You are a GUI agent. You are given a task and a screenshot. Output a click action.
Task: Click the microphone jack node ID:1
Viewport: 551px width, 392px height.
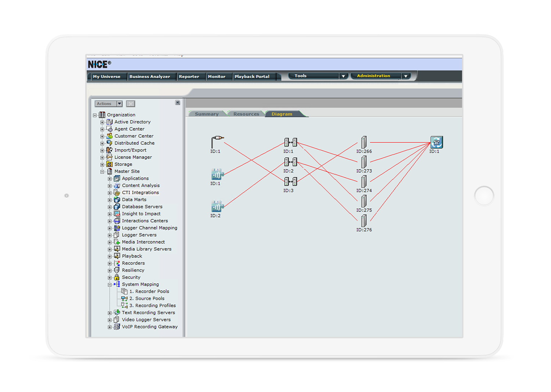[217, 142]
